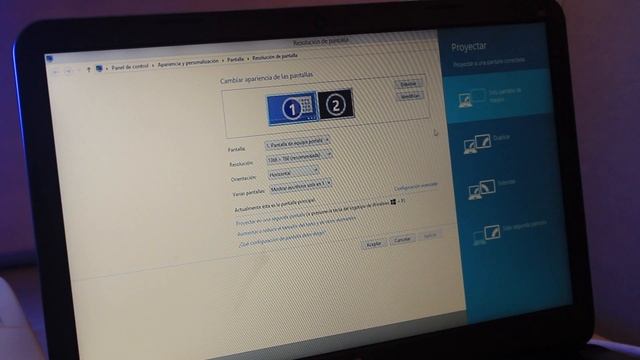Open the 'Orientación' dropdown

click(293, 173)
